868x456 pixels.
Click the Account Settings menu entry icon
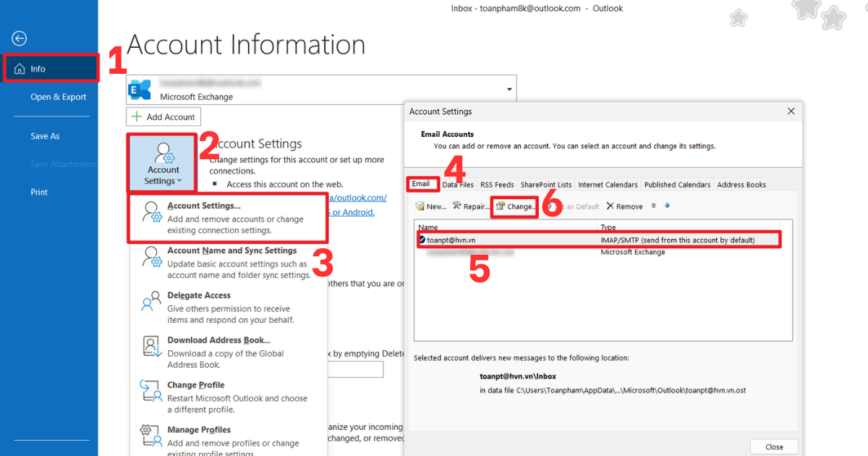coord(150,212)
